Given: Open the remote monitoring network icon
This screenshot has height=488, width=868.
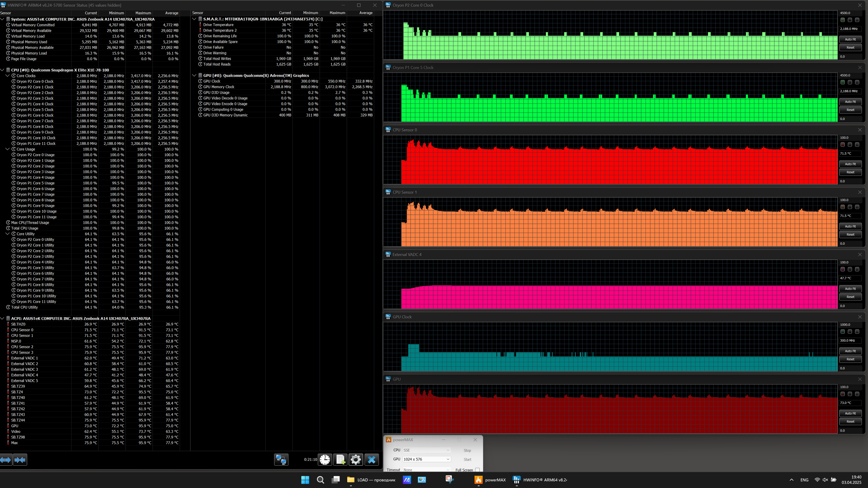Looking at the screenshot, I should point(281,460).
